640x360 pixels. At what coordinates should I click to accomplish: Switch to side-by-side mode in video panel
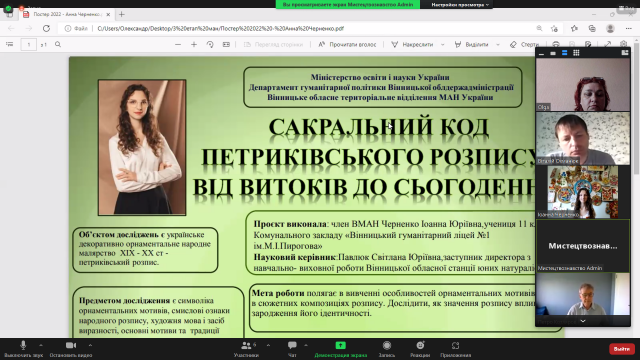pos(624,53)
